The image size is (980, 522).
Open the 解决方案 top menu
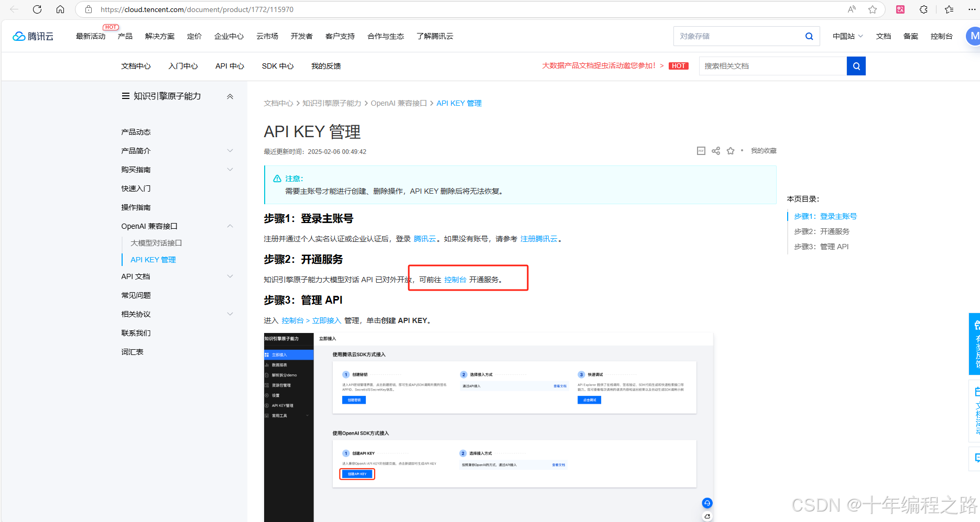[160, 36]
